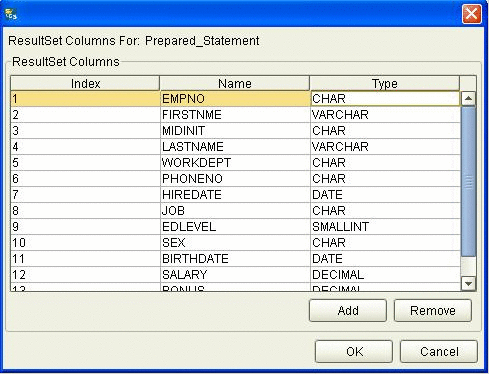Screen dimensions: 489x374
Task: Click index cell 3
Action: pos(85,131)
